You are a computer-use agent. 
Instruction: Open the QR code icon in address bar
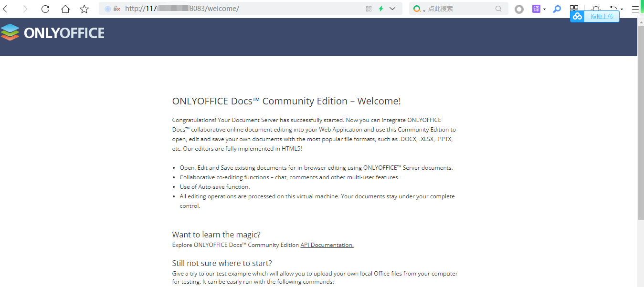(369, 9)
